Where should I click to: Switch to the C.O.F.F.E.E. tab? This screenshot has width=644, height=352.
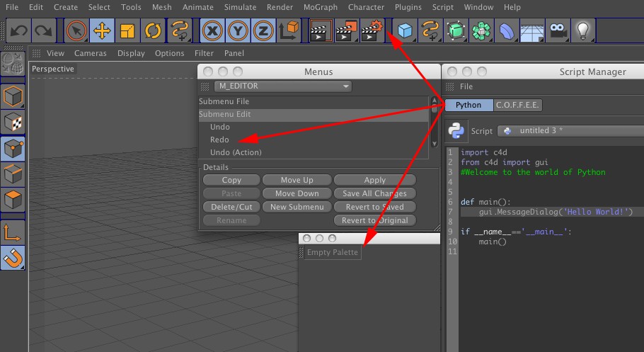pos(517,105)
